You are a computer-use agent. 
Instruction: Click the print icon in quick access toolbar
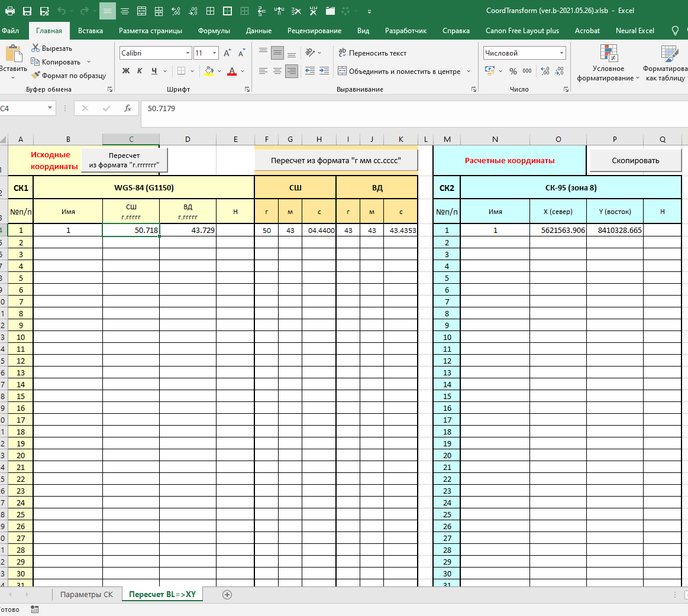pos(9,11)
